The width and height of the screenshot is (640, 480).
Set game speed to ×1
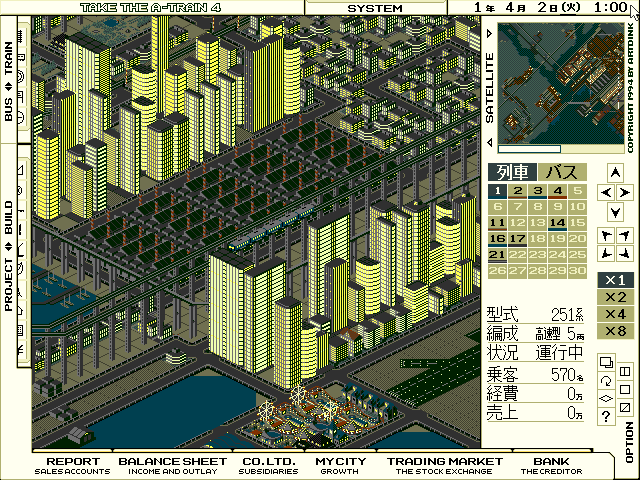click(x=615, y=280)
